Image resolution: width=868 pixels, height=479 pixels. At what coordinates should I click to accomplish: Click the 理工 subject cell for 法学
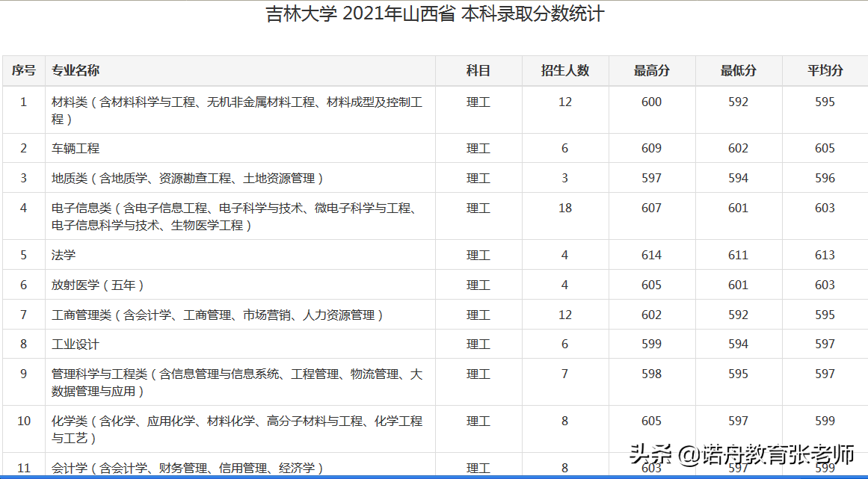pyautogui.click(x=478, y=255)
